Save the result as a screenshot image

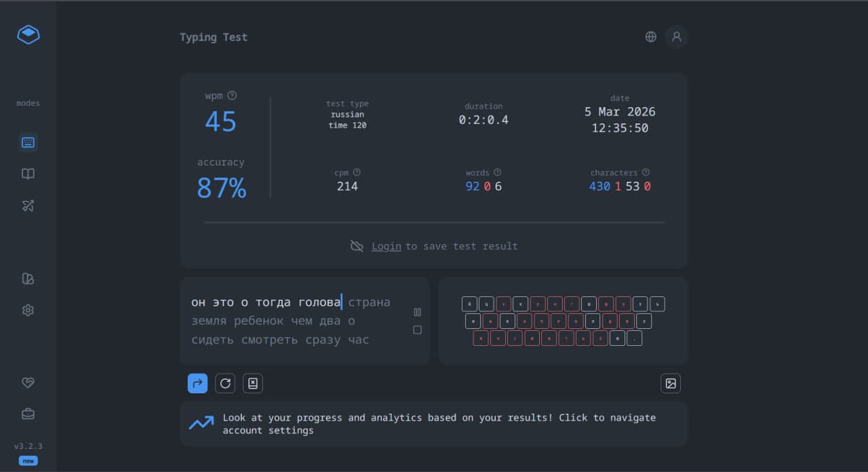[671, 383]
